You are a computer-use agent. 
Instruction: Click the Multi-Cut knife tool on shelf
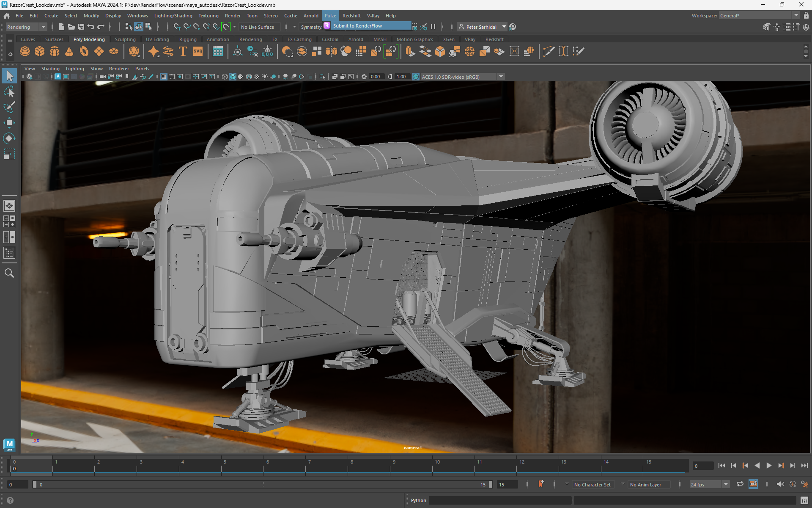pos(549,52)
